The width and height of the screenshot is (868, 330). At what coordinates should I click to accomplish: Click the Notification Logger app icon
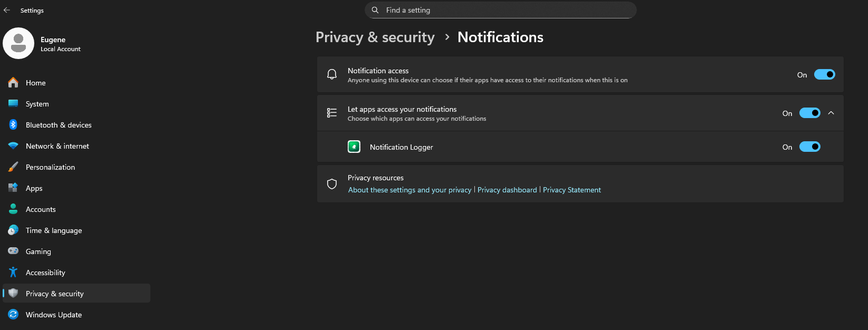click(354, 147)
